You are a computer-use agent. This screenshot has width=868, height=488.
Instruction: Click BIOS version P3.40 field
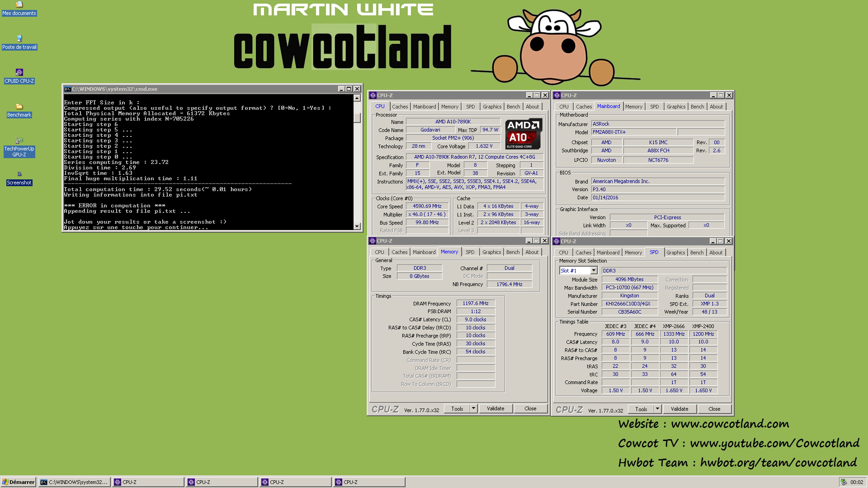click(658, 189)
